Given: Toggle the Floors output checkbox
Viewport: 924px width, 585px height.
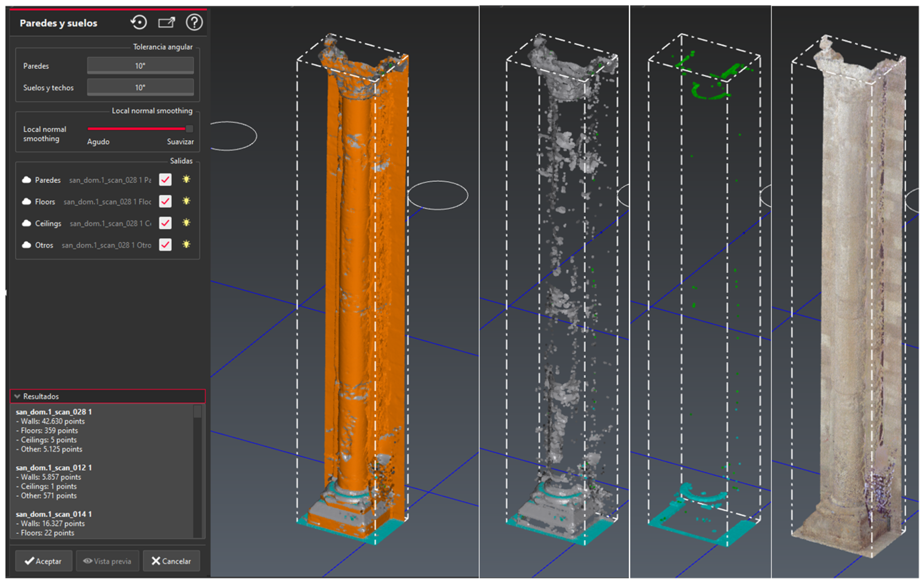Looking at the screenshot, I should [166, 201].
